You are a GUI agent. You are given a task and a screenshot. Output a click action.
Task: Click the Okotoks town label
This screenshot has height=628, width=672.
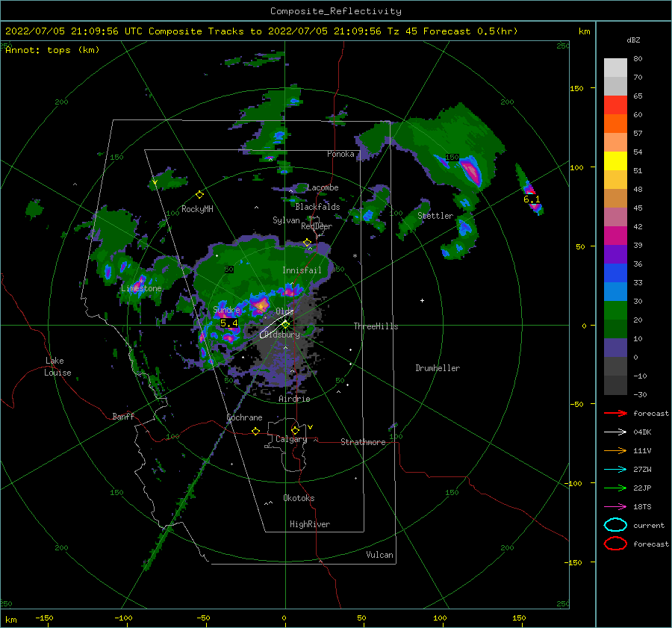coord(299,498)
